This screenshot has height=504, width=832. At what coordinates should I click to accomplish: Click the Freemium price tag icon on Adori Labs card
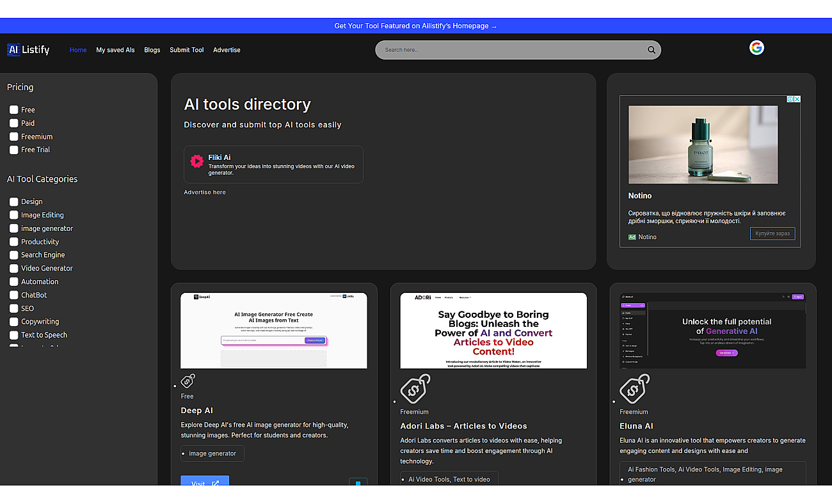pyautogui.click(x=415, y=389)
